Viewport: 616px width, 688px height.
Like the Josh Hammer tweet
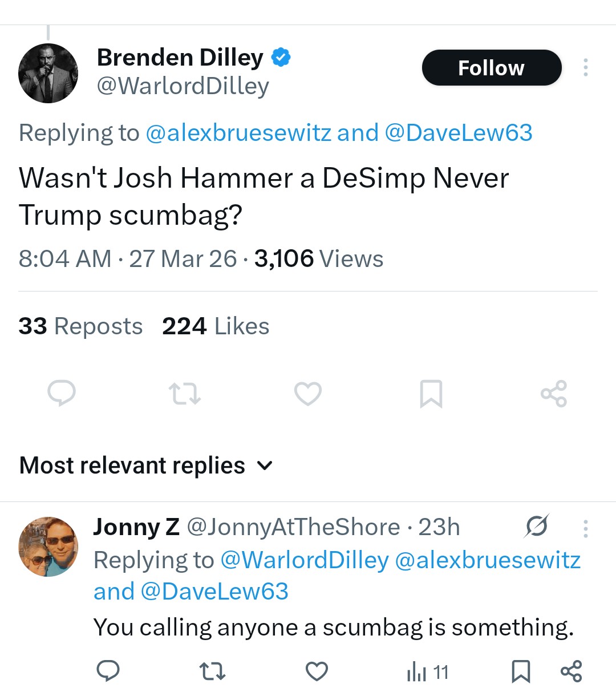(308, 394)
